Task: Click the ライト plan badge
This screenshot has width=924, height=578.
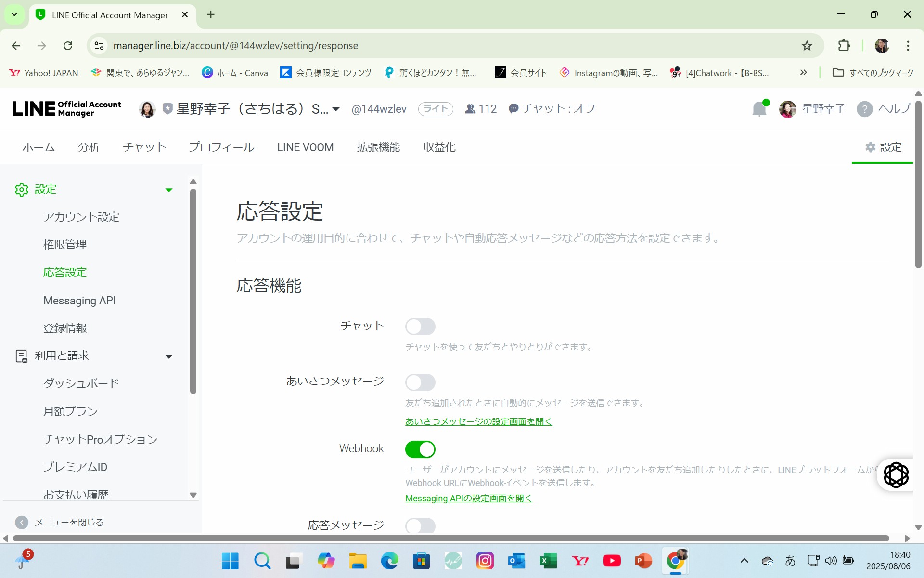Action: [436, 109]
